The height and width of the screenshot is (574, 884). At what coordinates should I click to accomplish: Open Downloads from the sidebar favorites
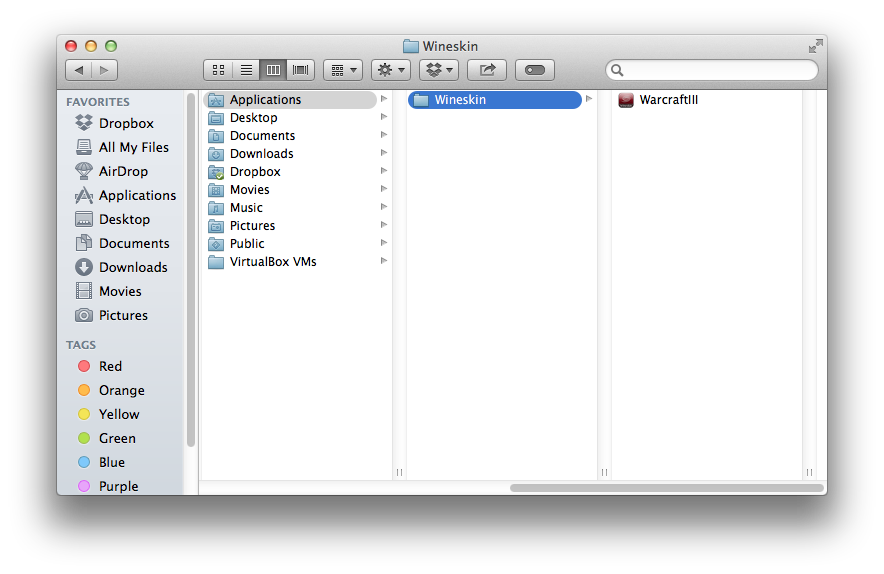pyautogui.click(x=121, y=267)
